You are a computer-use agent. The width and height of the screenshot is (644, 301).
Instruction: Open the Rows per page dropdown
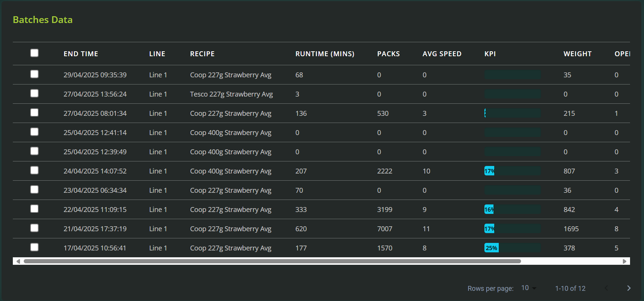pyautogui.click(x=529, y=288)
